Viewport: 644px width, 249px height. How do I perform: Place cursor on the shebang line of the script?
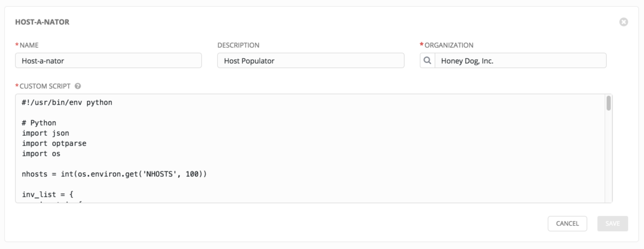pyautogui.click(x=67, y=103)
